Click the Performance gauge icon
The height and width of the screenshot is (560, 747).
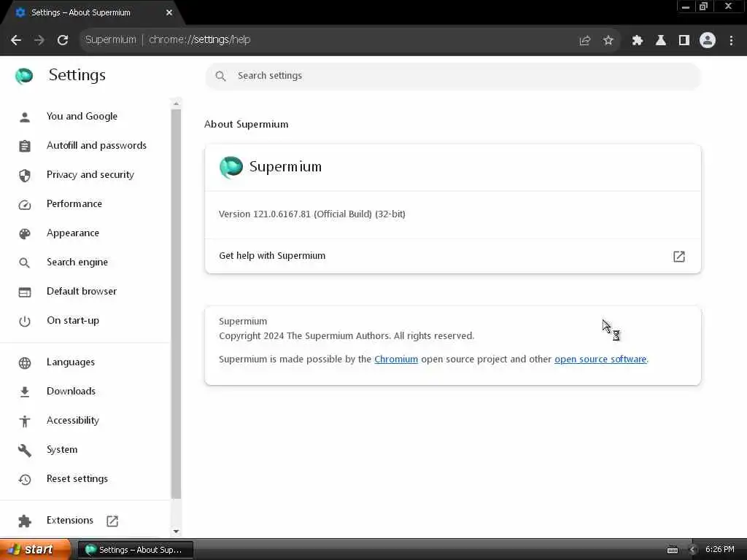[x=25, y=205]
